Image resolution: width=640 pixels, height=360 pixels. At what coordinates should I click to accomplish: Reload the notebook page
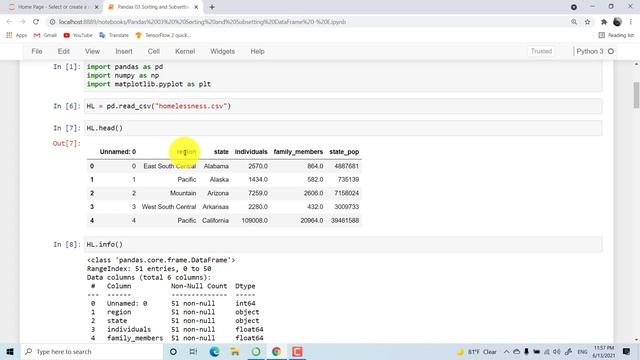coord(36,22)
